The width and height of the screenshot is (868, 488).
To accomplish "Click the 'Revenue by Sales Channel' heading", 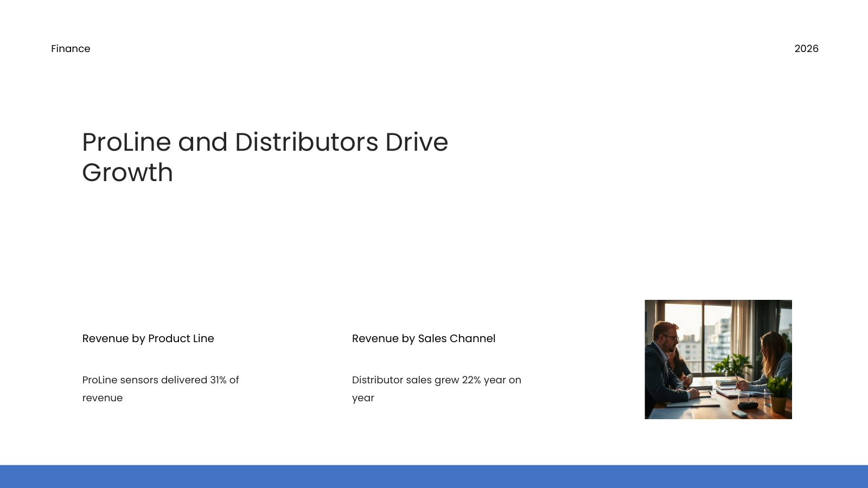I will [424, 338].
